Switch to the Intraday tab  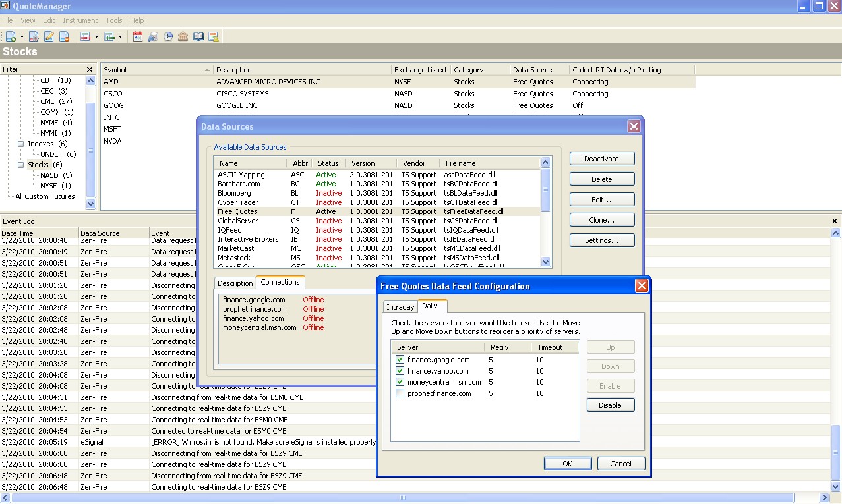click(400, 307)
